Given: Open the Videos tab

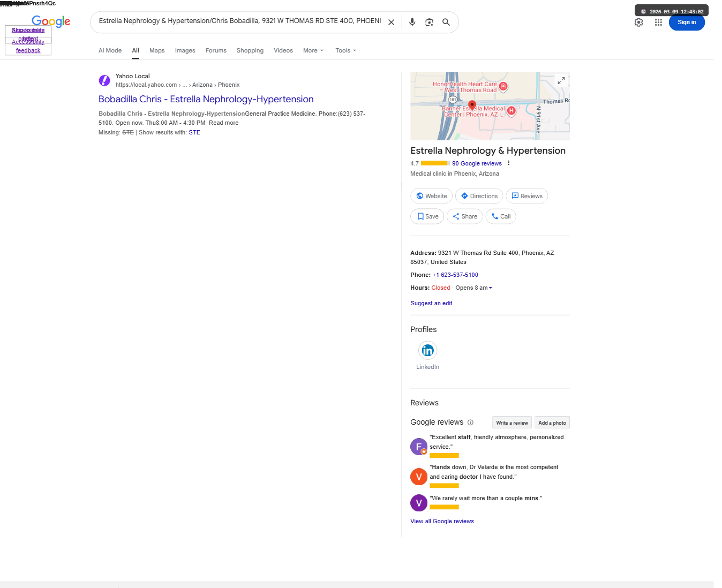Looking at the screenshot, I should coord(283,50).
